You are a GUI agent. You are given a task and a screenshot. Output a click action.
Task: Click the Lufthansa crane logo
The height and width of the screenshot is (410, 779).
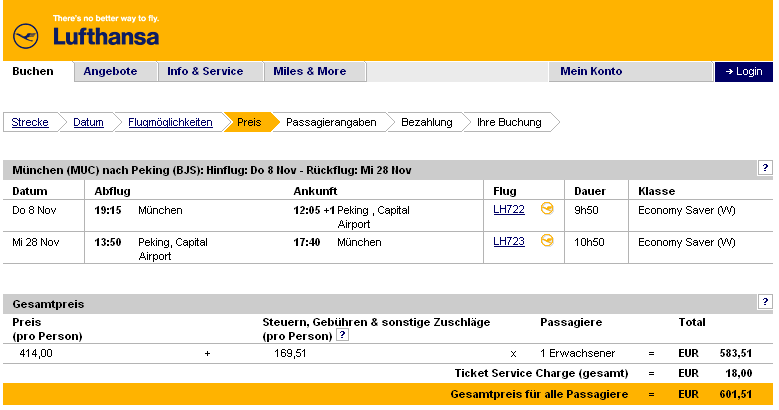pos(26,36)
